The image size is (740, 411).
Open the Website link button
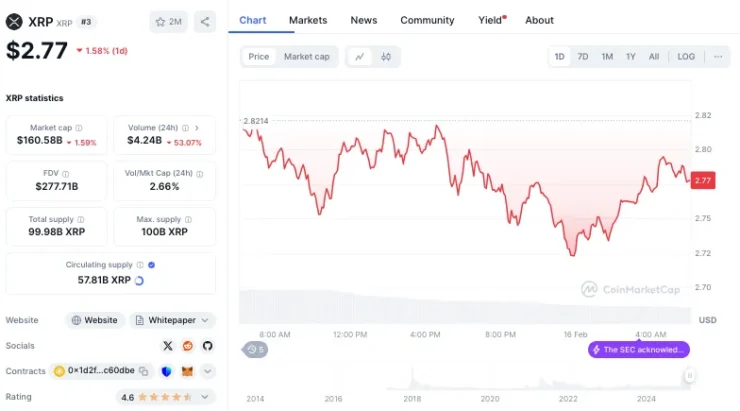[95, 320]
